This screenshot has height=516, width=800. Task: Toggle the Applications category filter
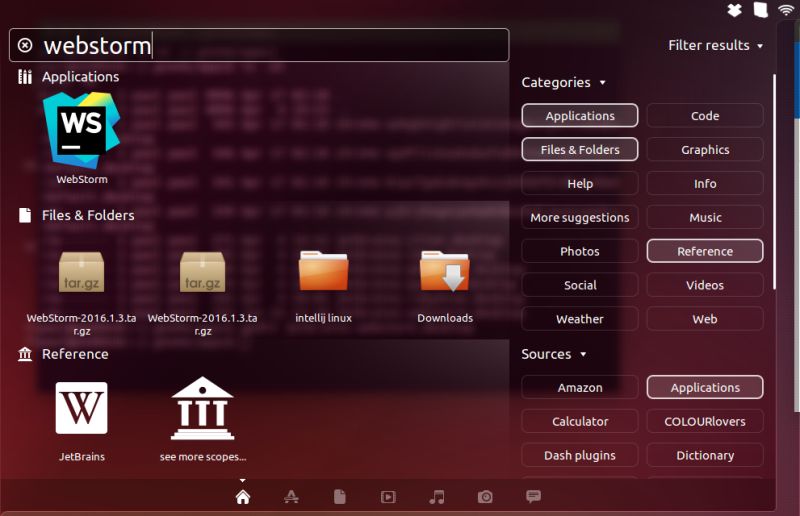[x=580, y=115]
